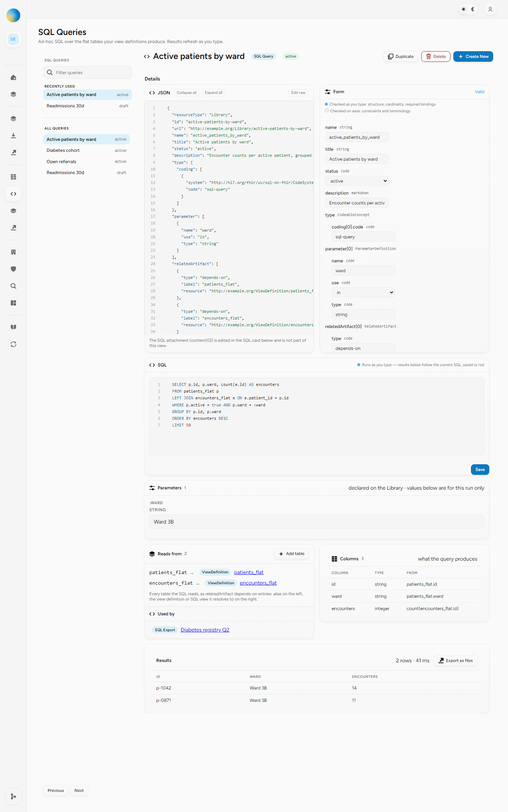Click the layers icon directly below home icon
Screen dimensions: 508x812
(x=13, y=94)
